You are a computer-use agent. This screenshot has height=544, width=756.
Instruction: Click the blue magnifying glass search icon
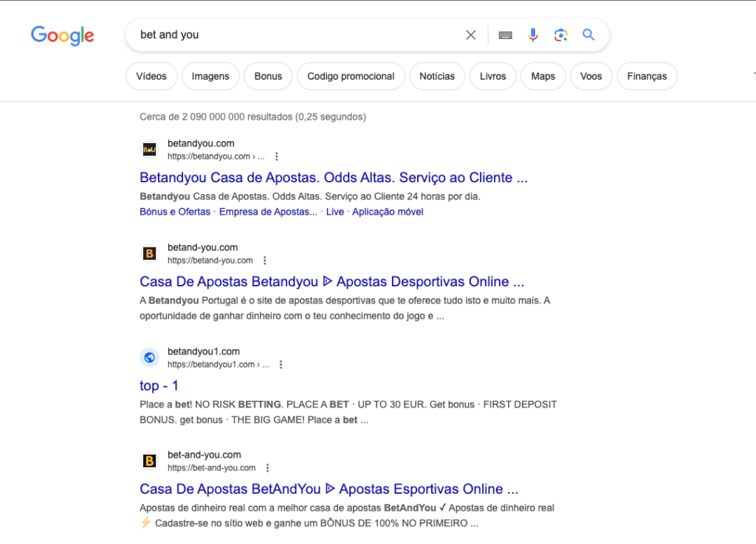click(x=588, y=35)
